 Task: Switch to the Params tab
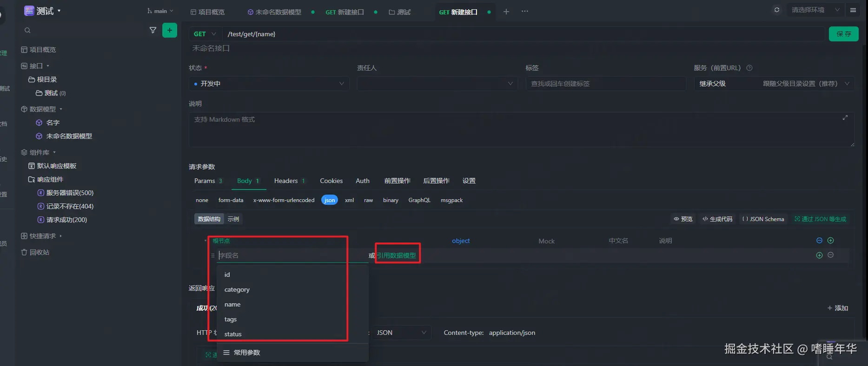click(208, 181)
